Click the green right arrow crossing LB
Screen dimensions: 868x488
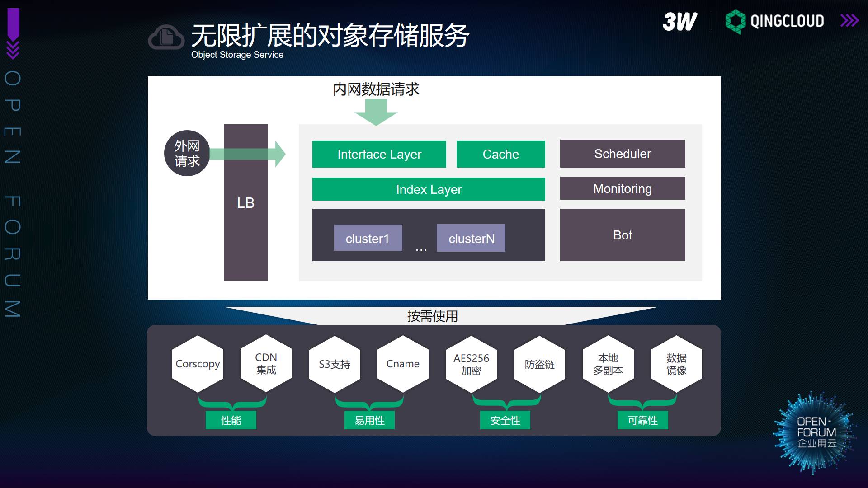[x=248, y=154]
